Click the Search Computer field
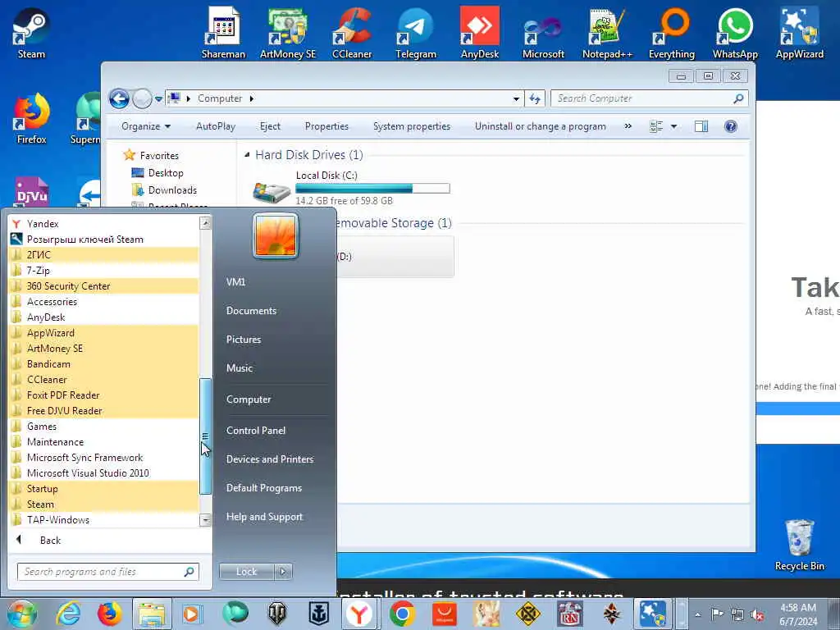The width and height of the screenshot is (840, 630). tap(649, 98)
